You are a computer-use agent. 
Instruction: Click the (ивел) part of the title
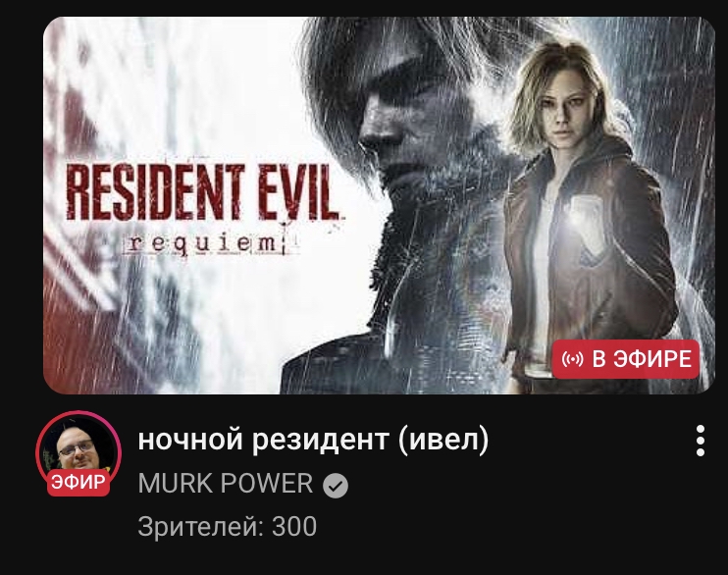[x=443, y=440]
